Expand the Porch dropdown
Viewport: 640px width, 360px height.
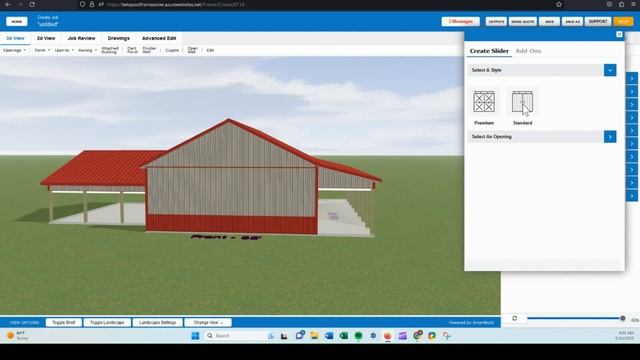click(x=42, y=50)
